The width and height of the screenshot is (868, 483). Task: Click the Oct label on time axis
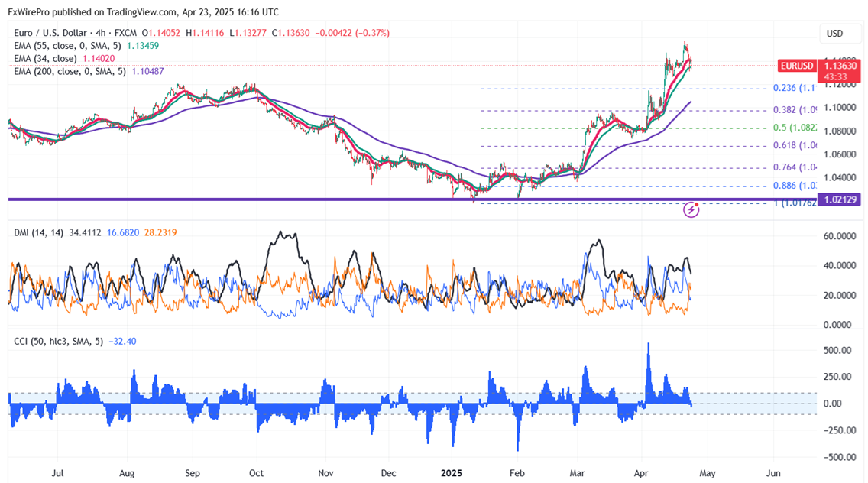256,474
